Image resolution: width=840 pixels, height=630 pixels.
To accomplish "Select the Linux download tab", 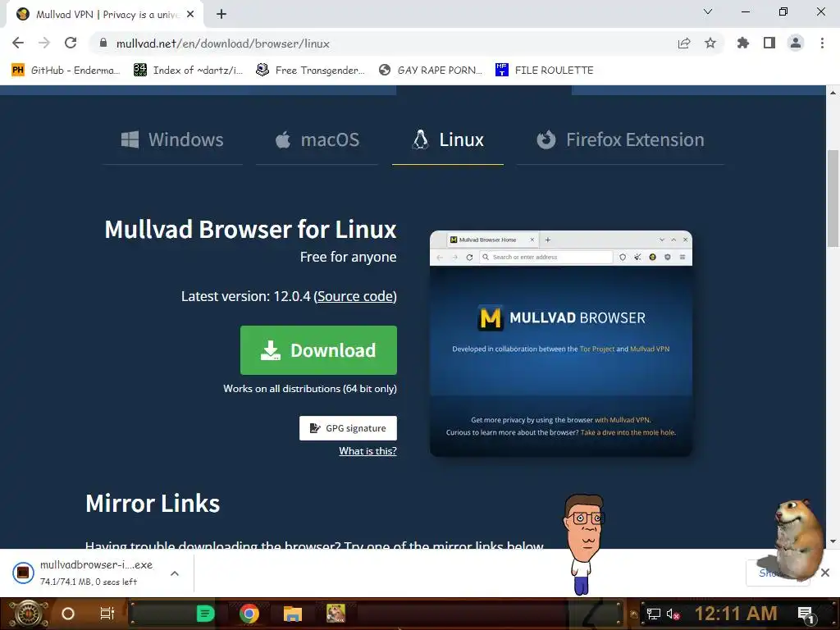I will 448,139.
